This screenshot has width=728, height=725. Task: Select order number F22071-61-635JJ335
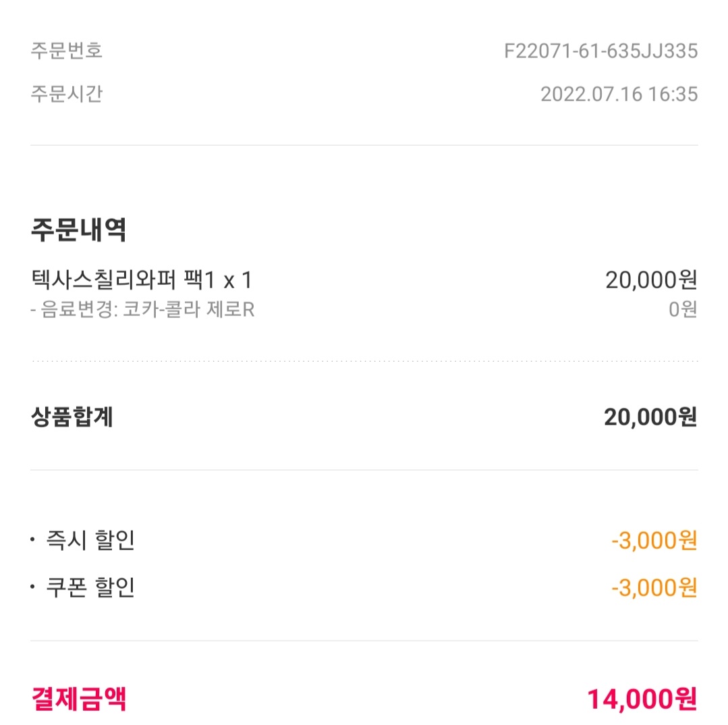(x=600, y=51)
